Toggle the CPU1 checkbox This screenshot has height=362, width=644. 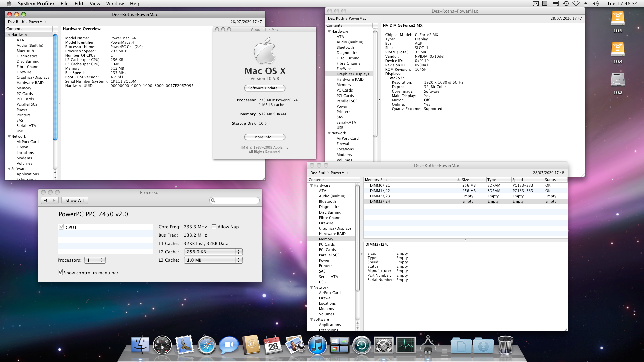tap(61, 227)
